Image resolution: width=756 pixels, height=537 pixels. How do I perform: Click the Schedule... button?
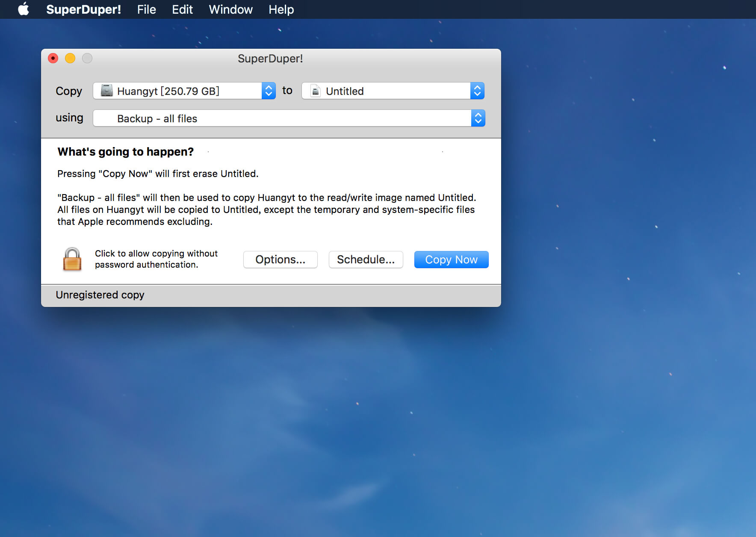366,260
